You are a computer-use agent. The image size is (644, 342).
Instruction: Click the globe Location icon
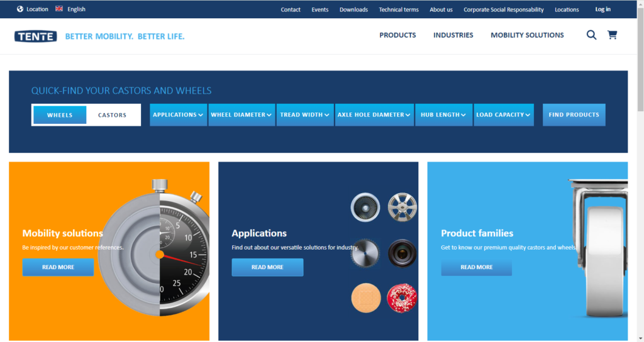[x=20, y=9]
